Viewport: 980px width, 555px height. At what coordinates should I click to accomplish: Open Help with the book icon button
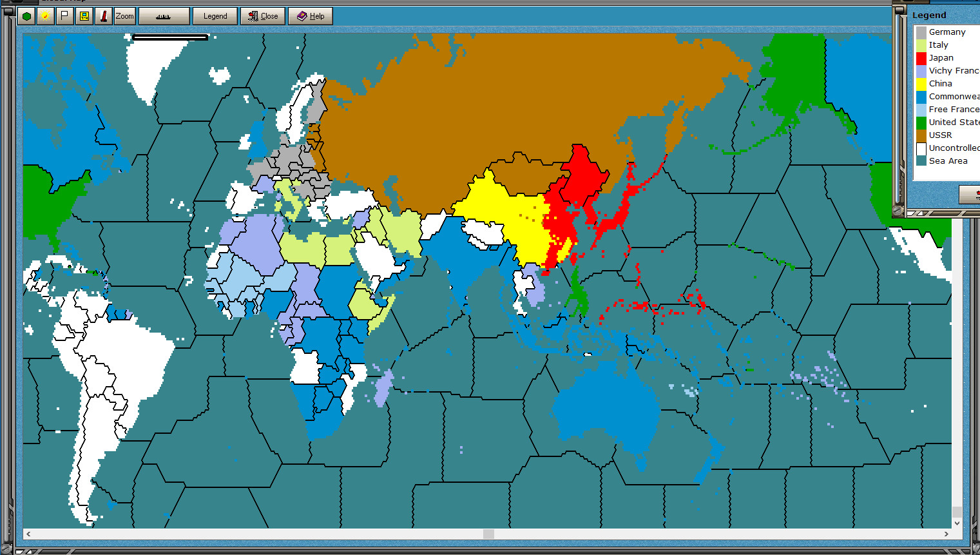tap(311, 16)
